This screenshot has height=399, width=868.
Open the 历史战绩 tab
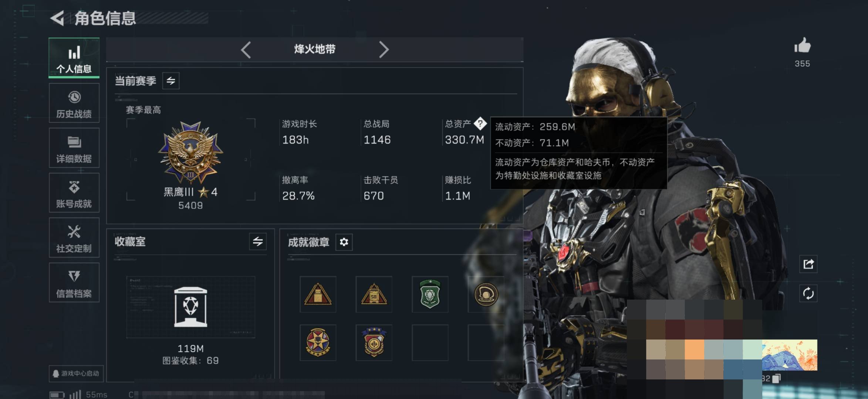(74, 103)
